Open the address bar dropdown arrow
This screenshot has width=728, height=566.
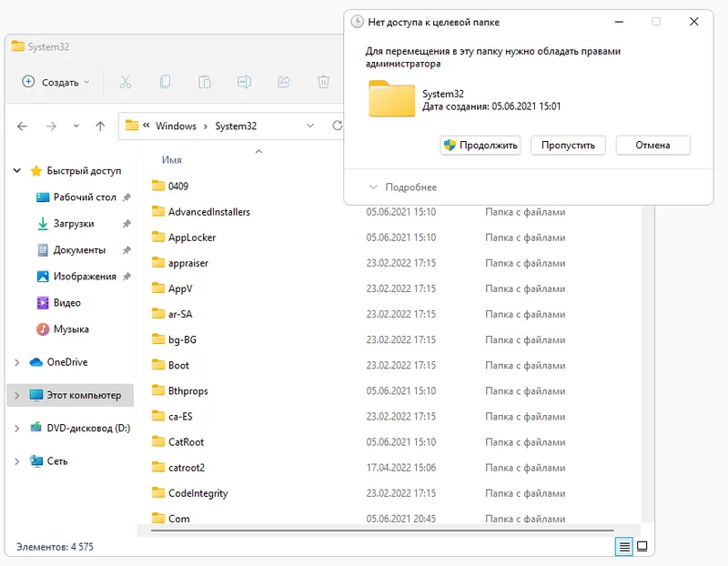pos(310,125)
